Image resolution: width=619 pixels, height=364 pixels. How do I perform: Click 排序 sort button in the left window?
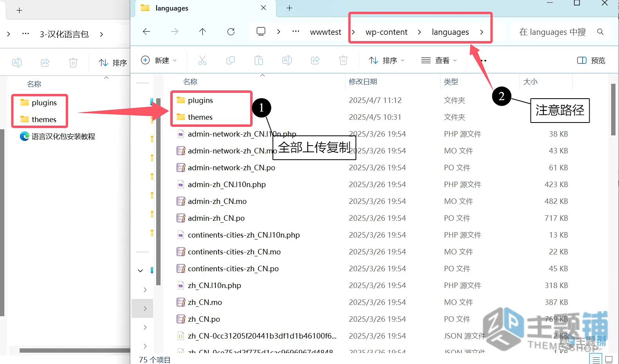[x=113, y=63]
